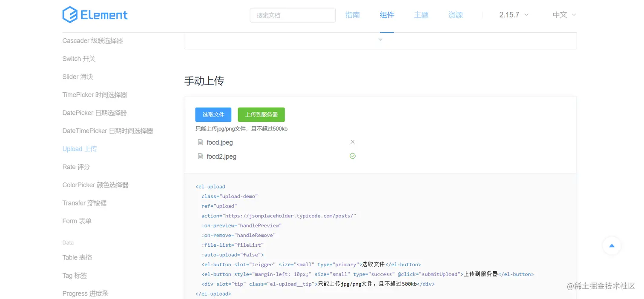644x299 pixels.
Task: Open the 资源 nav tab
Action: [x=455, y=15]
